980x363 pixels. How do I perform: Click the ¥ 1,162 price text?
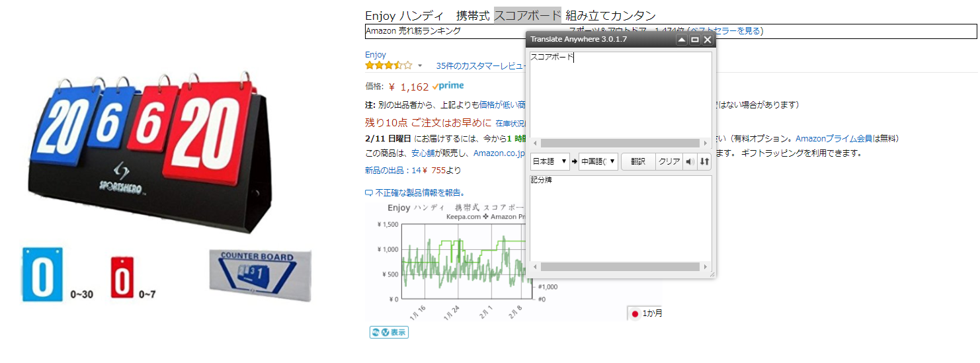(409, 87)
